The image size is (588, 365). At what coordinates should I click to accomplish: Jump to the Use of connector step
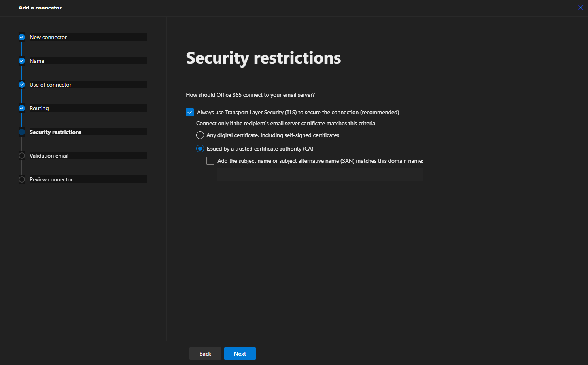[x=51, y=85]
